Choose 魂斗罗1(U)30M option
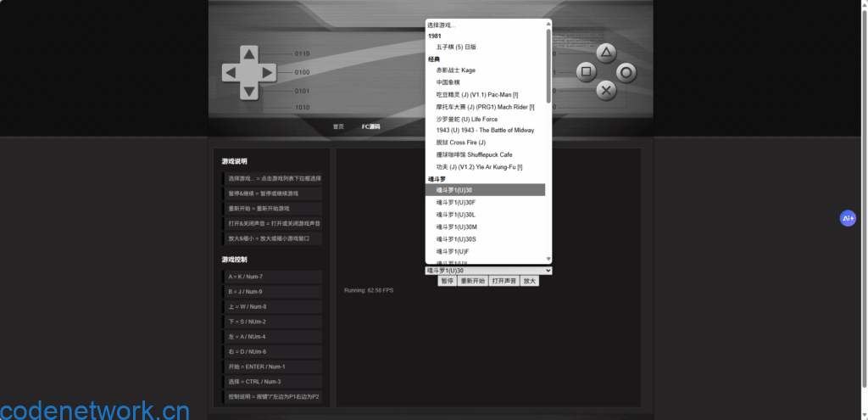 pos(486,227)
